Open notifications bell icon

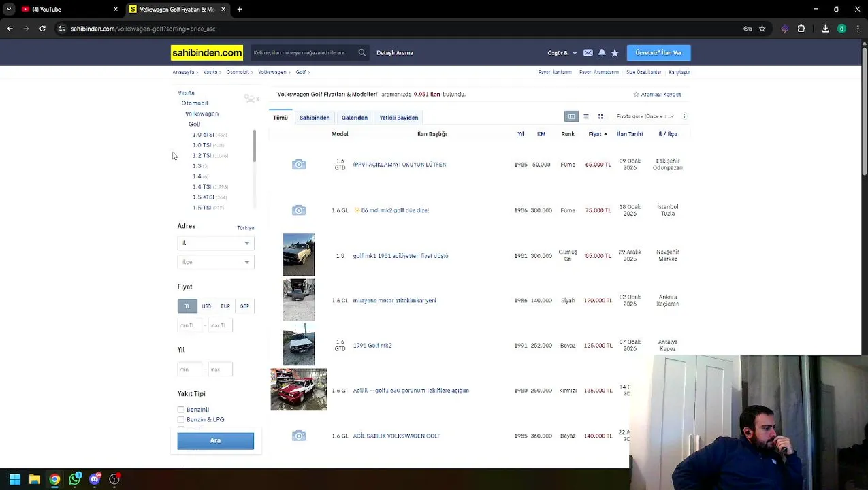[x=602, y=52]
